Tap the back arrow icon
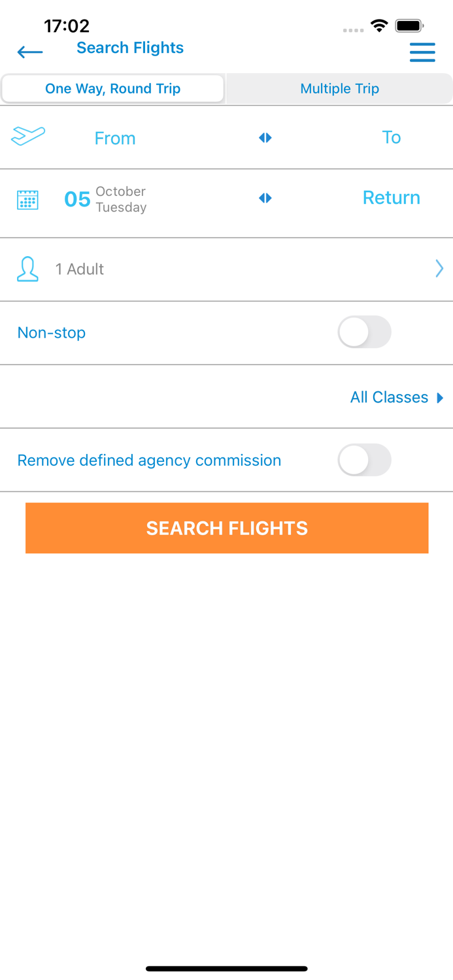The height and width of the screenshot is (980, 453). (30, 52)
